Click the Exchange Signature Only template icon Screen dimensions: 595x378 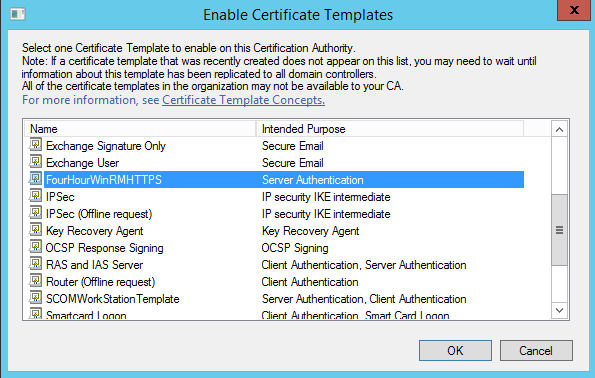[x=36, y=145]
